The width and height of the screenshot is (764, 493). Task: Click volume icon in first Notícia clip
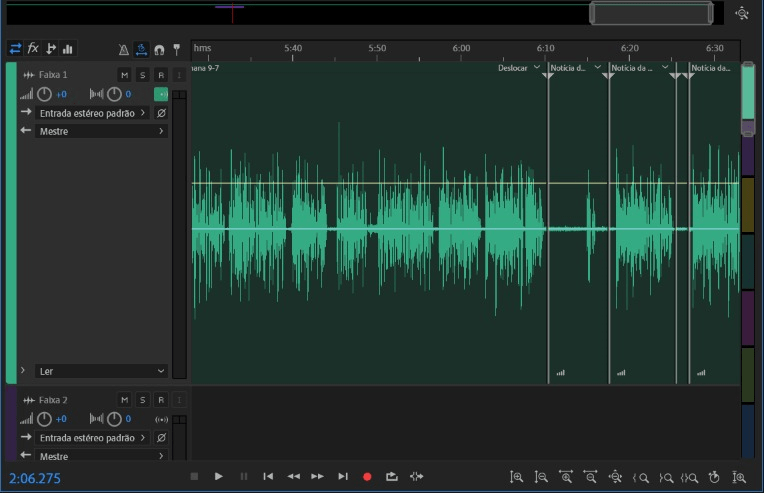coord(561,373)
